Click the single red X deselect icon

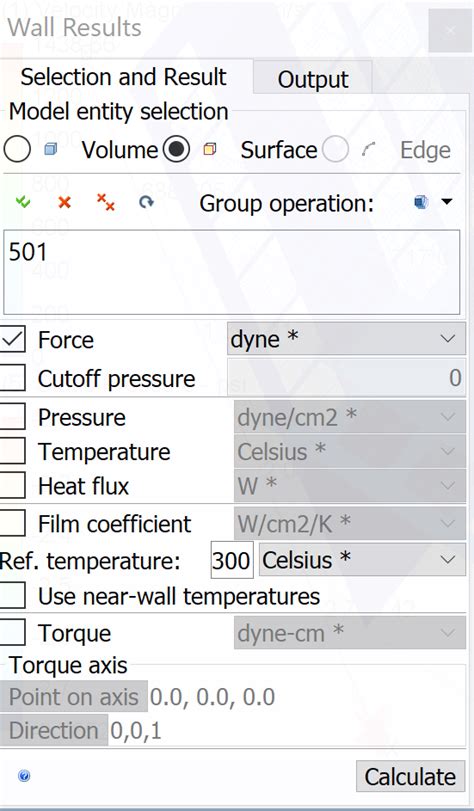click(64, 203)
